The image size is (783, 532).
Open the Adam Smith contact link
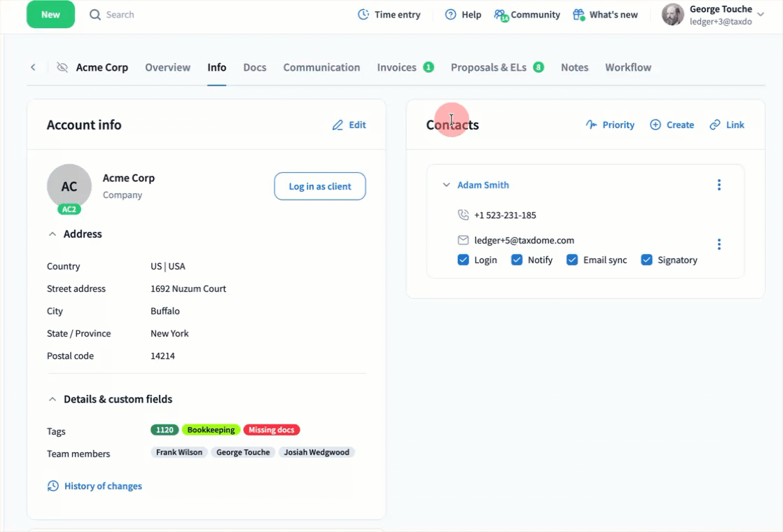[483, 185]
